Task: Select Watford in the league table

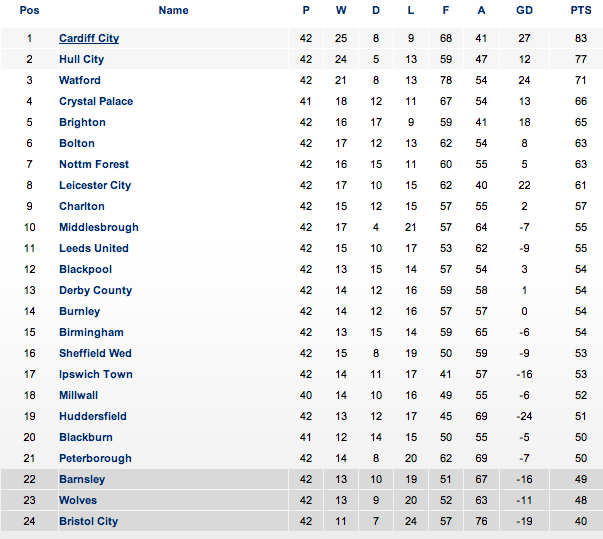Action: pos(80,80)
